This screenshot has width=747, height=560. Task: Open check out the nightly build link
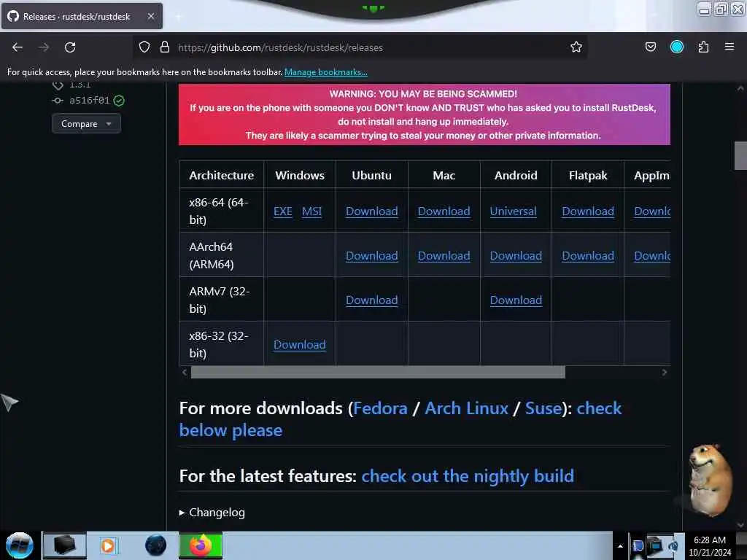click(x=468, y=476)
